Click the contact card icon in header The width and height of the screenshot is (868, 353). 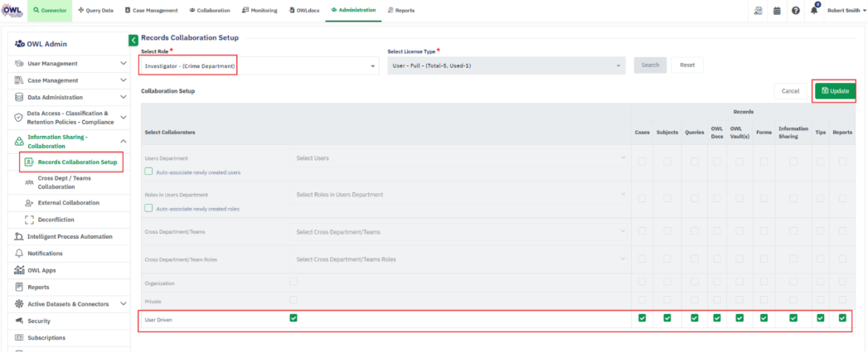tap(758, 11)
